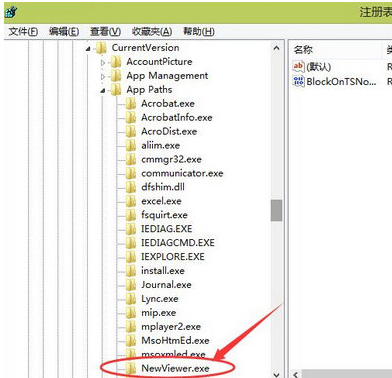Click the AcrobatInfo.exe folder icon

[131, 118]
